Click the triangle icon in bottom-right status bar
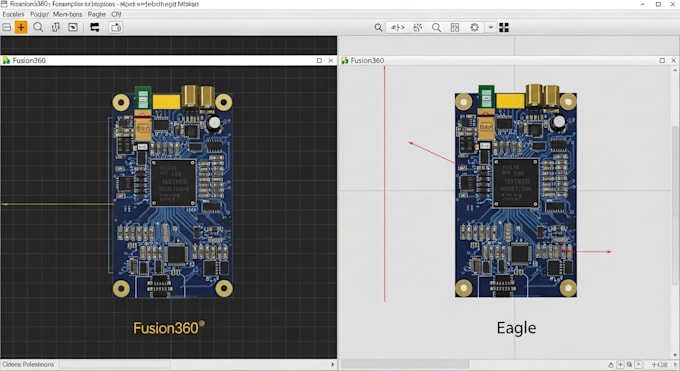680x371 pixels. coord(611,364)
